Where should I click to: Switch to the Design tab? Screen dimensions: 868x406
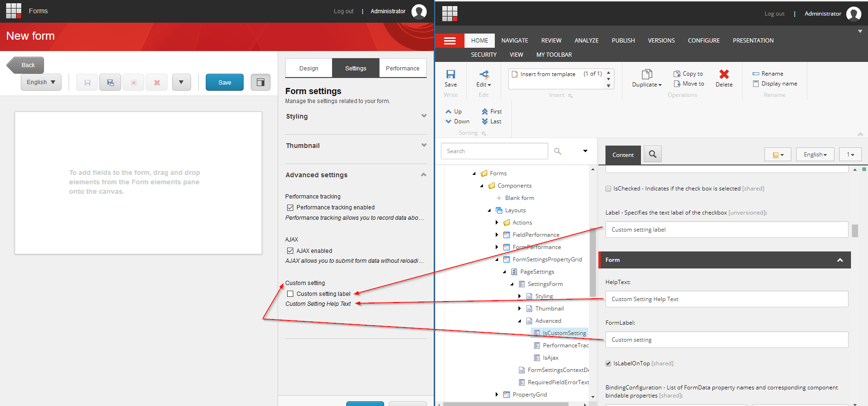(309, 68)
